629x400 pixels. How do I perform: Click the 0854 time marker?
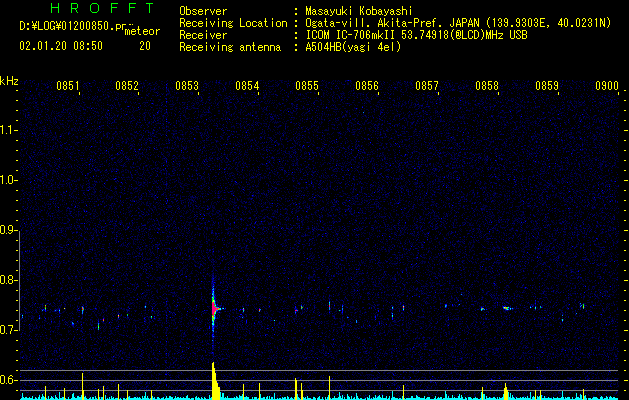point(247,86)
